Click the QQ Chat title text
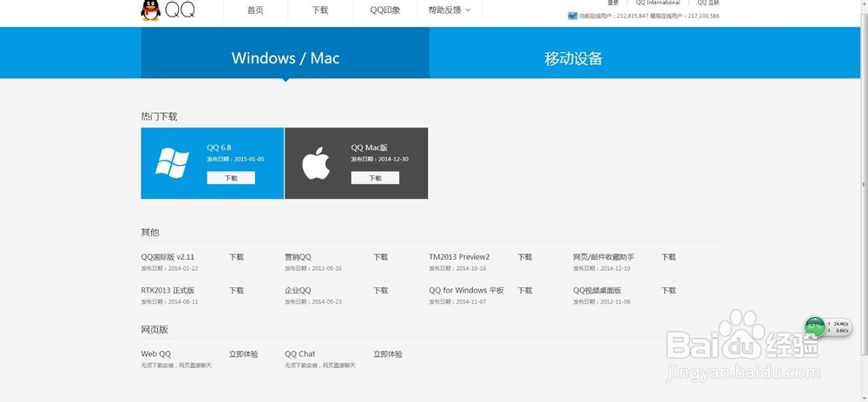This screenshot has width=868, height=402. 300,354
